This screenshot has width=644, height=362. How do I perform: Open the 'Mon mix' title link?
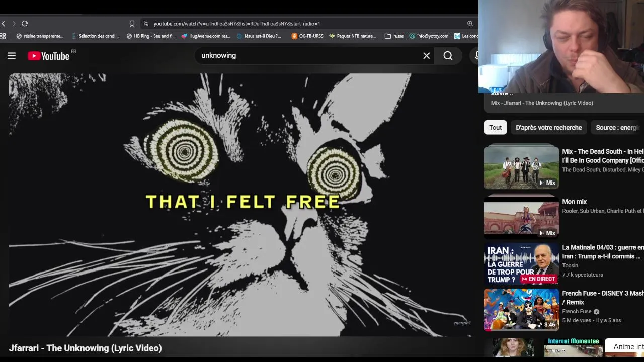pos(575,202)
